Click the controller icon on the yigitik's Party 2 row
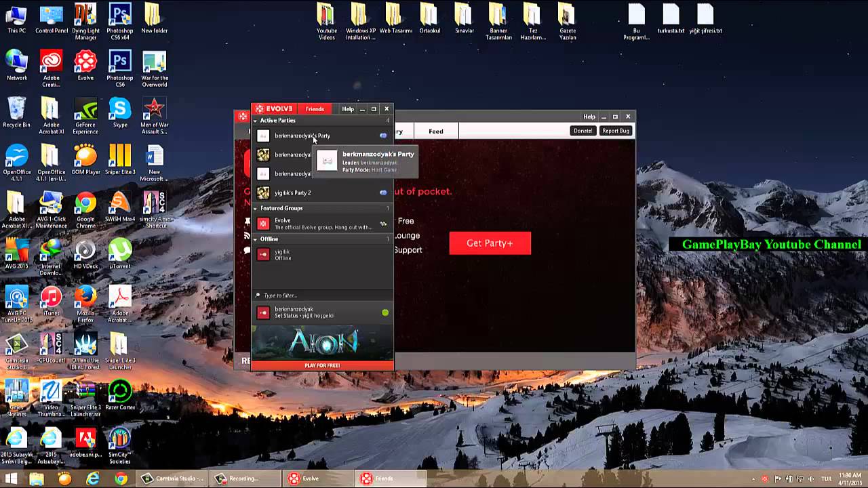The width and height of the screenshot is (868, 488). click(x=383, y=192)
